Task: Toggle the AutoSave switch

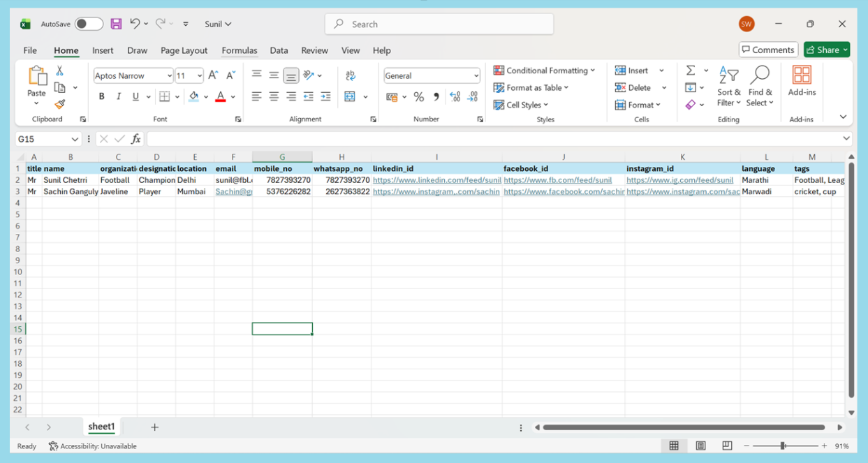Action: [89, 24]
